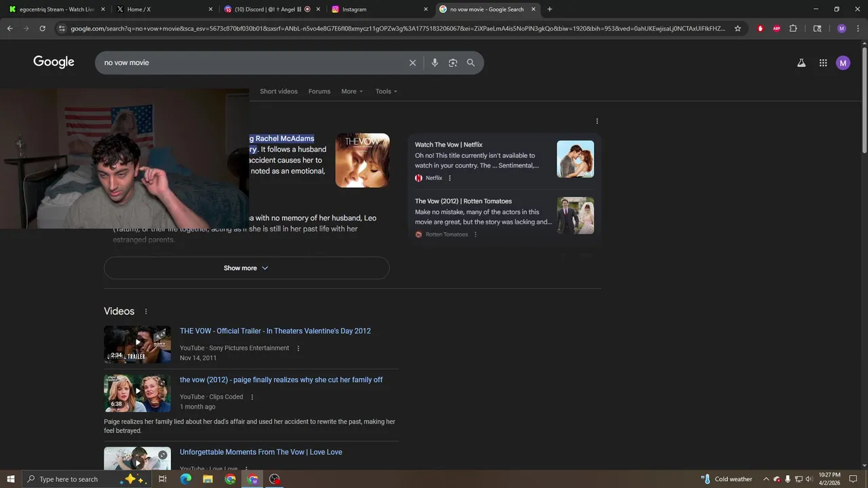Open The Vow (2012) Rotten Tomatoes result
The width and height of the screenshot is (868, 488).
point(463,201)
